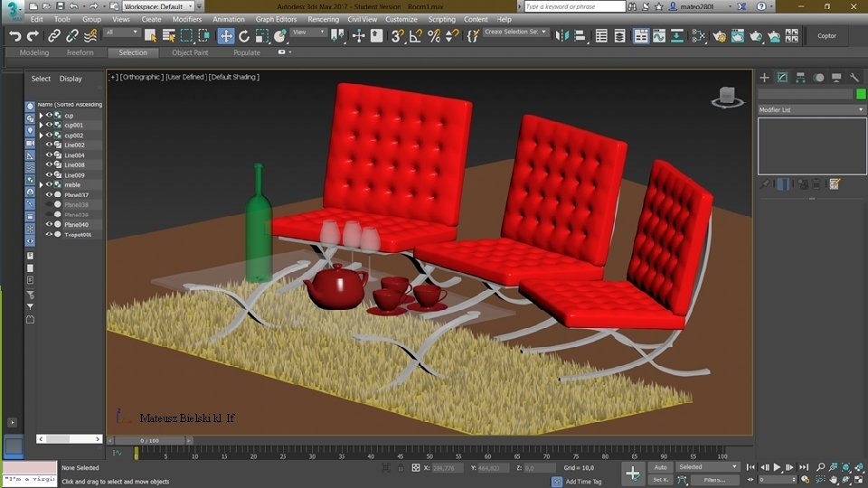
Task: Switch to the Object Paint tab
Action: [190, 52]
